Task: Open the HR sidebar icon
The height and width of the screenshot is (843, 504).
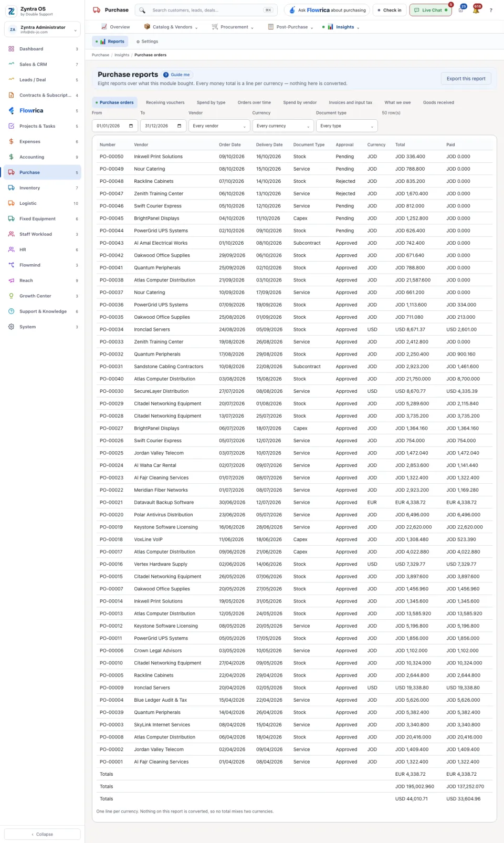Action: point(12,249)
